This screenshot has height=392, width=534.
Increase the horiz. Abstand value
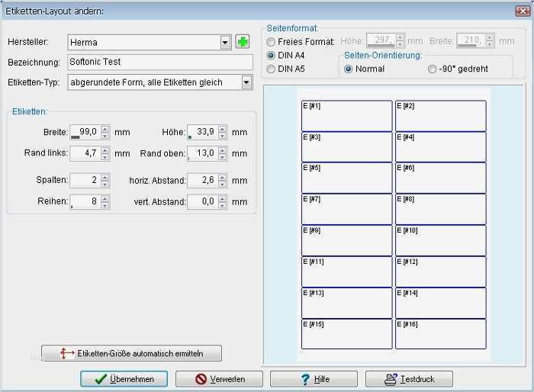[x=223, y=177]
